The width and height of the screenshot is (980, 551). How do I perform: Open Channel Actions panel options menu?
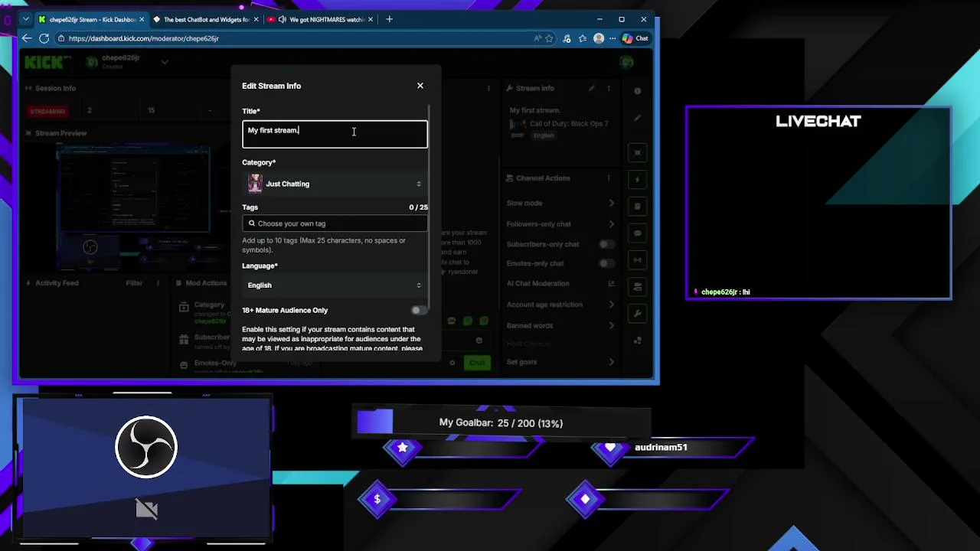pyautogui.click(x=609, y=178)
